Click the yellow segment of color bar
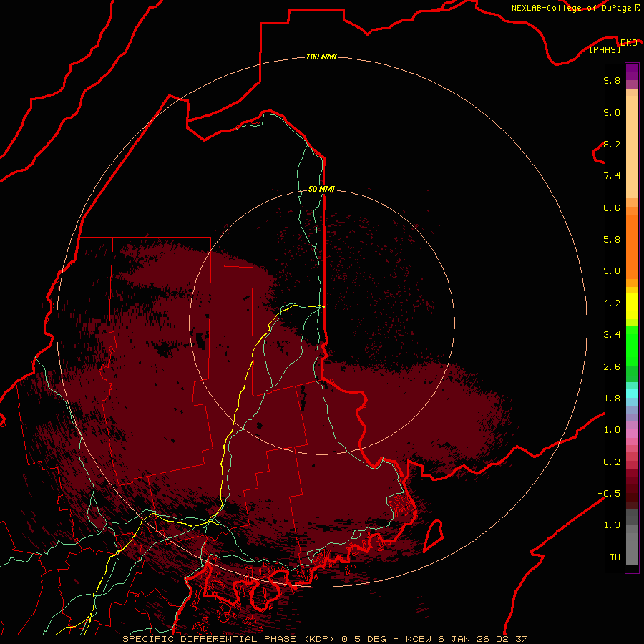 632,306
